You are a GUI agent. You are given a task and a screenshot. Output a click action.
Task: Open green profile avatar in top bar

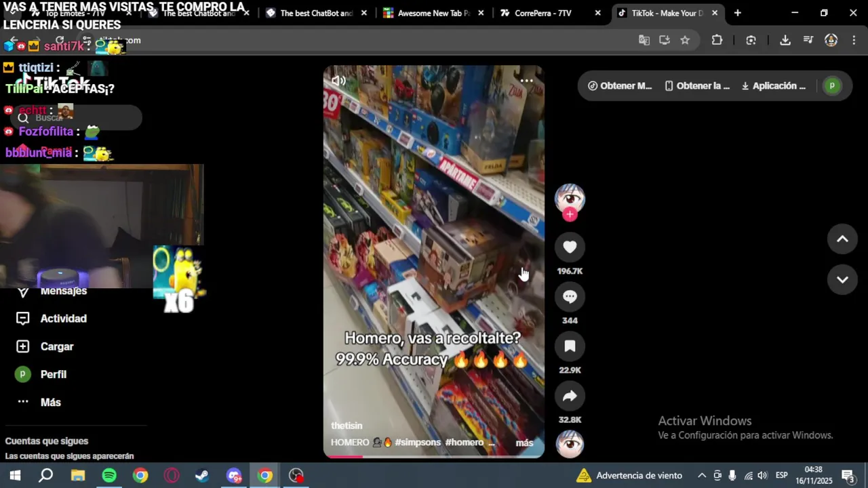(832, 86)
